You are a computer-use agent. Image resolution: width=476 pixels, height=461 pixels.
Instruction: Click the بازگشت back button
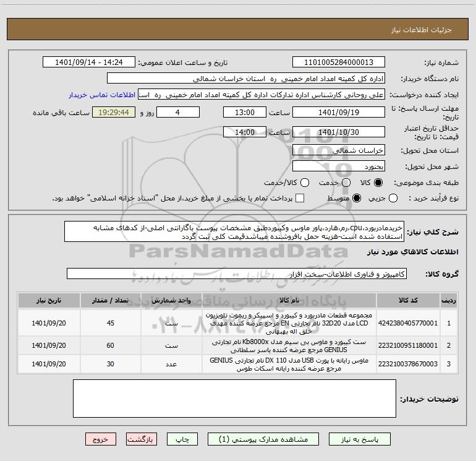(x=142, y=439)
